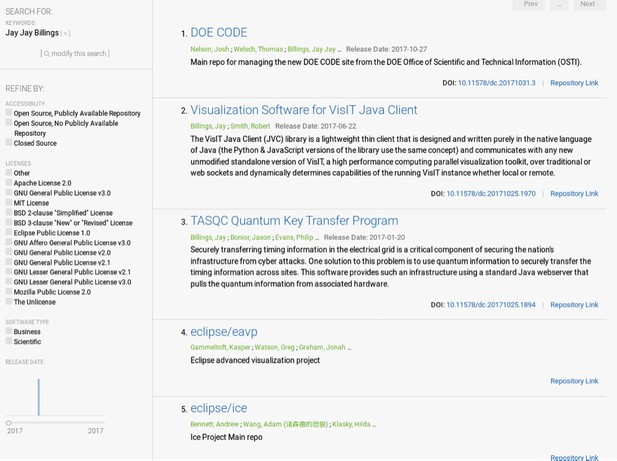The height and width of the screenshot is (461, 617).
Task: Click the ellipsis pagination button
Action: (559, 4)
